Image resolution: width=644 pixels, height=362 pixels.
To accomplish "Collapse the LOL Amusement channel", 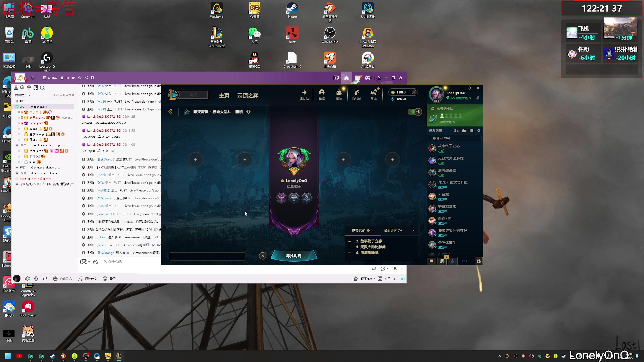I will [17, 107].
